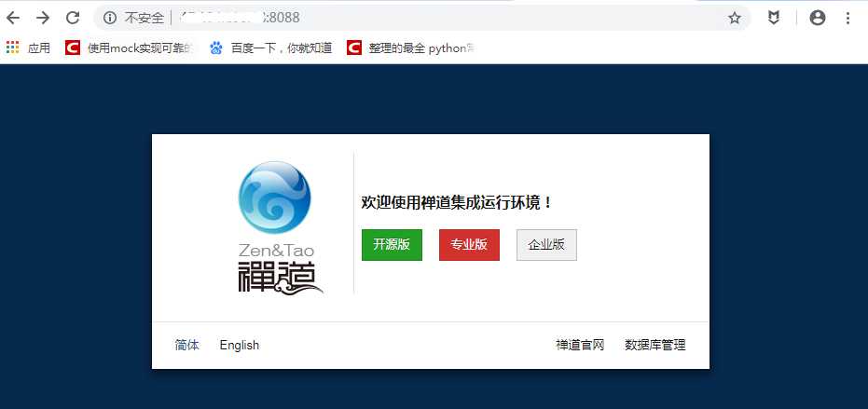The height and width of the screenshot is (409, 868).
Task: Switch language to 简体
Action: 187,346
